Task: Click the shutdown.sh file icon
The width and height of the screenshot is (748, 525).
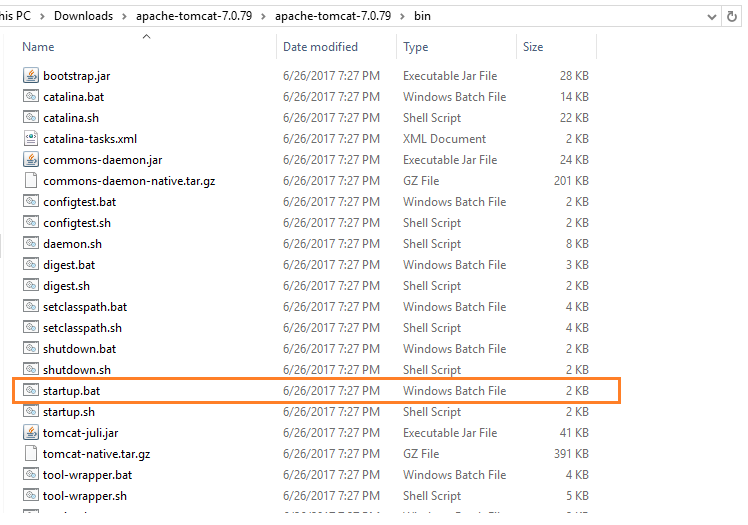Action: tap(31, 369)
